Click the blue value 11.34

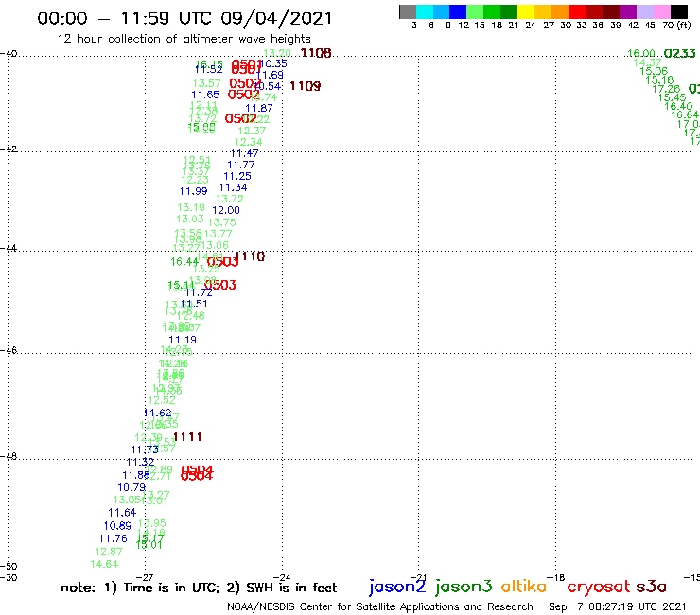pyautogui.click(x=233, y=187)
